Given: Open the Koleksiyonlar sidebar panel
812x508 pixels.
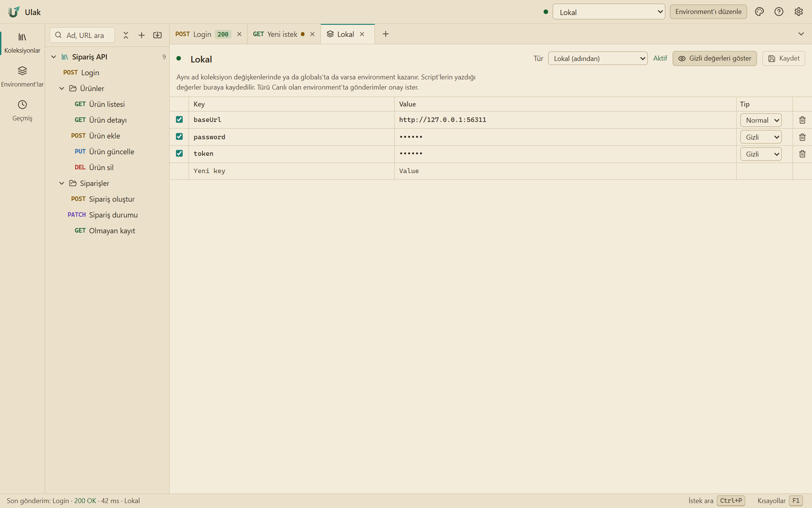Looking at the screenshot, I should click(x=22, y=43).
